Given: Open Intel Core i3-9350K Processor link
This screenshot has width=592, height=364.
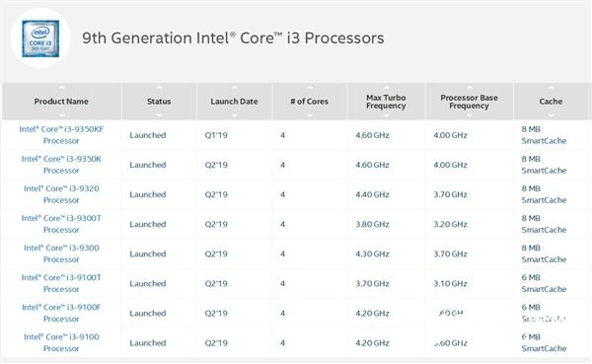Looking at the screenshot, I should pyautogui.click(x=61, y=165).
